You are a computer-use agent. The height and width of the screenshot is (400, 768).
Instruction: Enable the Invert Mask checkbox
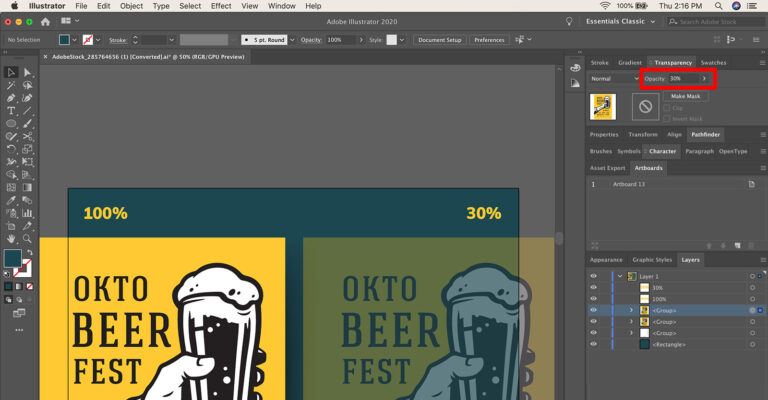click(667, 118)
